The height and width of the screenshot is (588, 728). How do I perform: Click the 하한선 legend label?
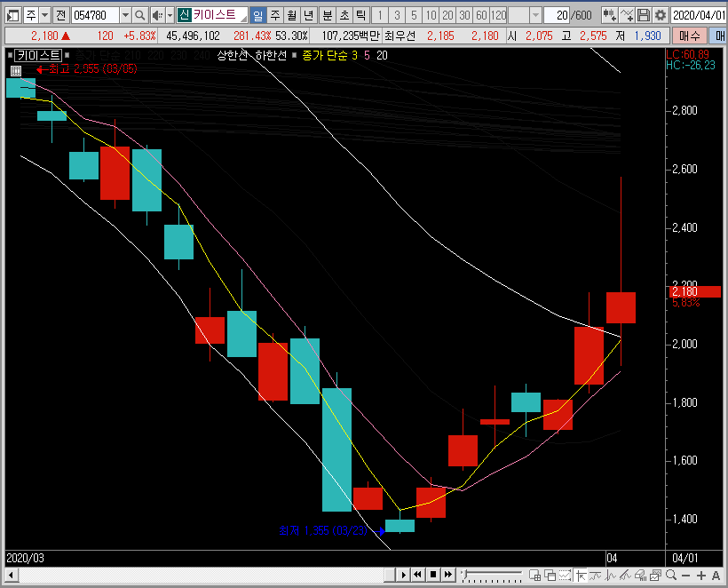(x=271, y=56)
